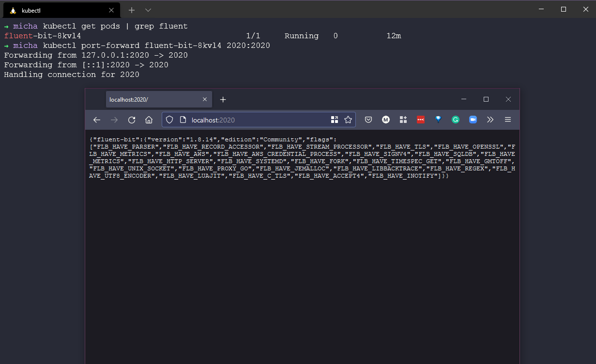596x364 pixels.
Task: Reload the localhost:2020 page
Action: 132,120
